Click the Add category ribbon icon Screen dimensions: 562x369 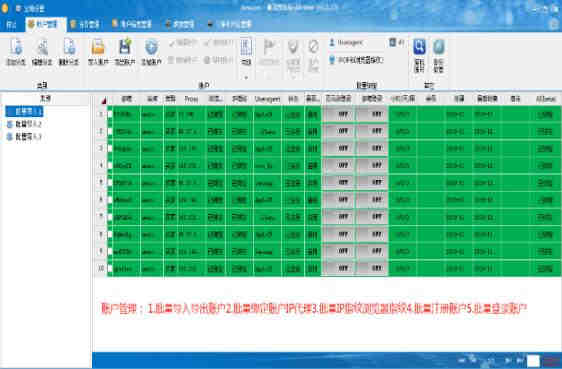16,47
